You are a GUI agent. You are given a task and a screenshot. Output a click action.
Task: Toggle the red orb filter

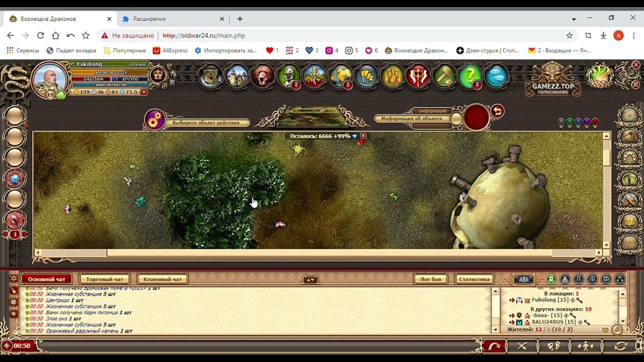[x=596, y=122]
